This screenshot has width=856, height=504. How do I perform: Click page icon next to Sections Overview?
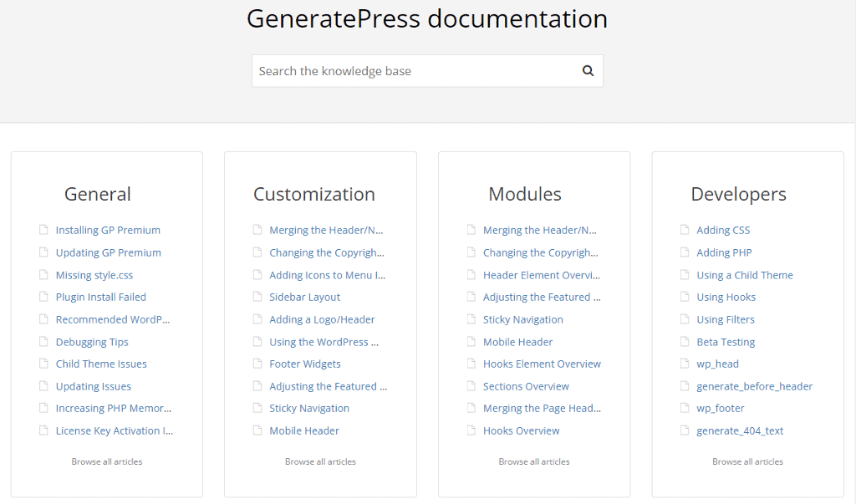(471, 386)
